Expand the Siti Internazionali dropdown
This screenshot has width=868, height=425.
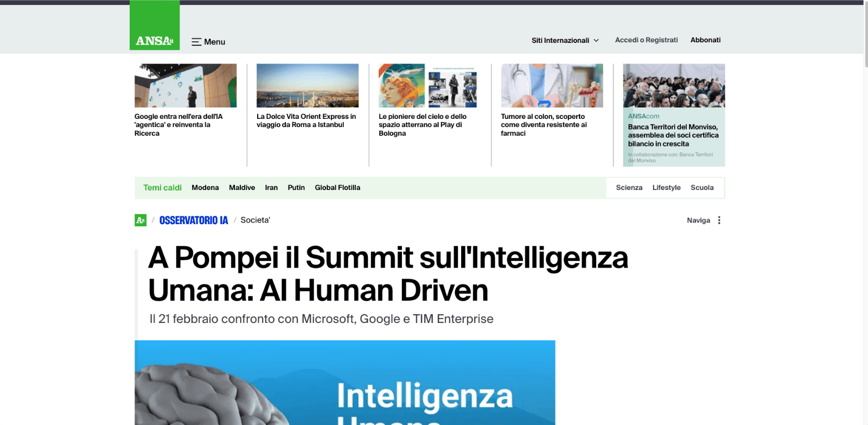565,40
